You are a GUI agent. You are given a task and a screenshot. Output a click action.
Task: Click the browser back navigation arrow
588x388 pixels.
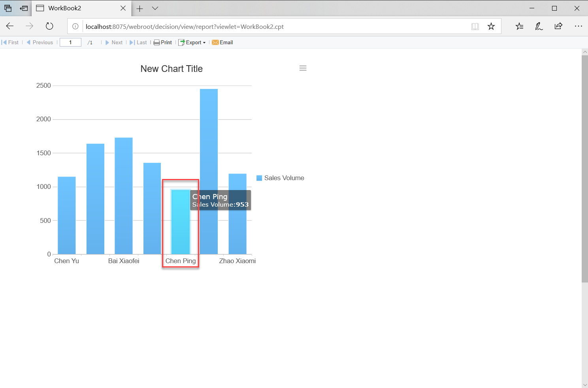9,26
